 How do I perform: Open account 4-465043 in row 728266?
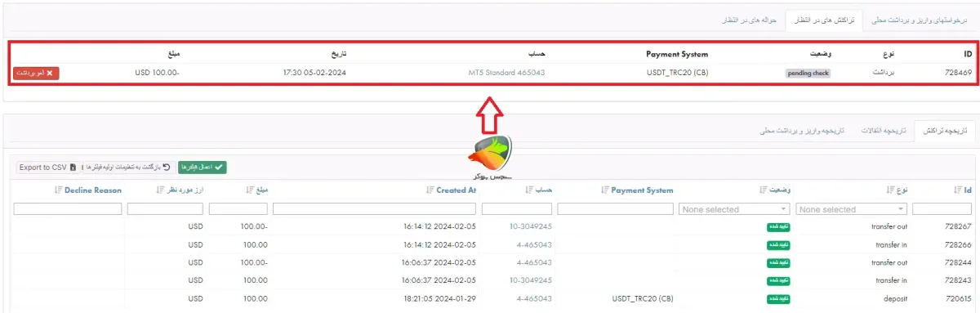pyautogui.click(x=534, y=244)
